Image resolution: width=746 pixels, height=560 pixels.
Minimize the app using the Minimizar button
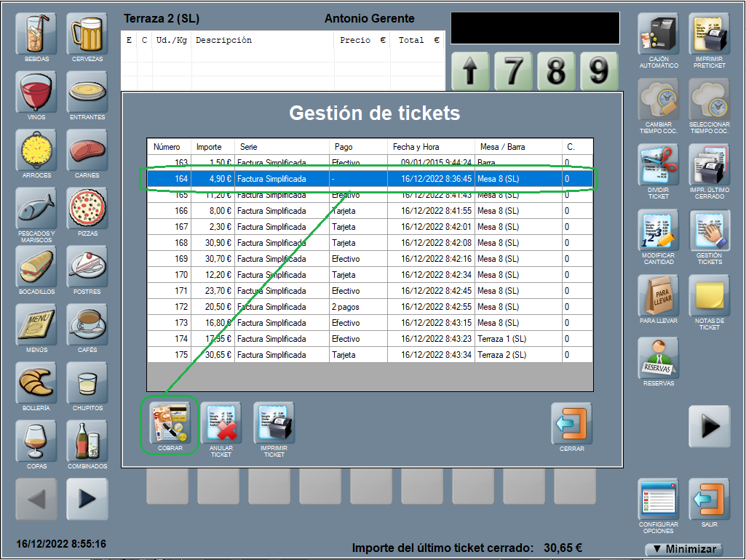coord(683,549)
